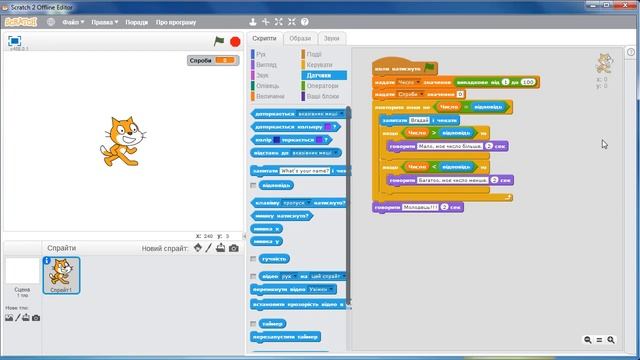Toggle the відео рух checkbox
This screenshot has width=640, height=360.
coord(253,276)
